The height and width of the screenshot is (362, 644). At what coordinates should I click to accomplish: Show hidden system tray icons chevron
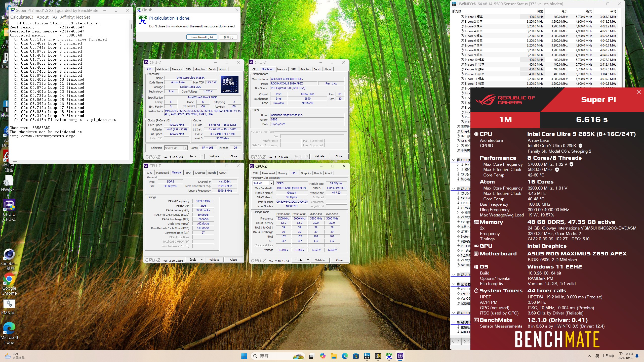click(x=589, y=356)
